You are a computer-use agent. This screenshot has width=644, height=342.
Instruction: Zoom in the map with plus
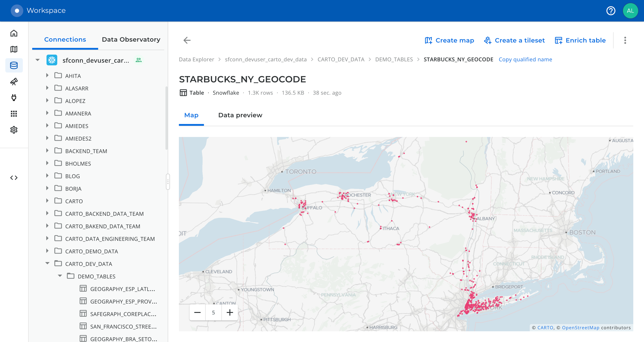(229, 312)
